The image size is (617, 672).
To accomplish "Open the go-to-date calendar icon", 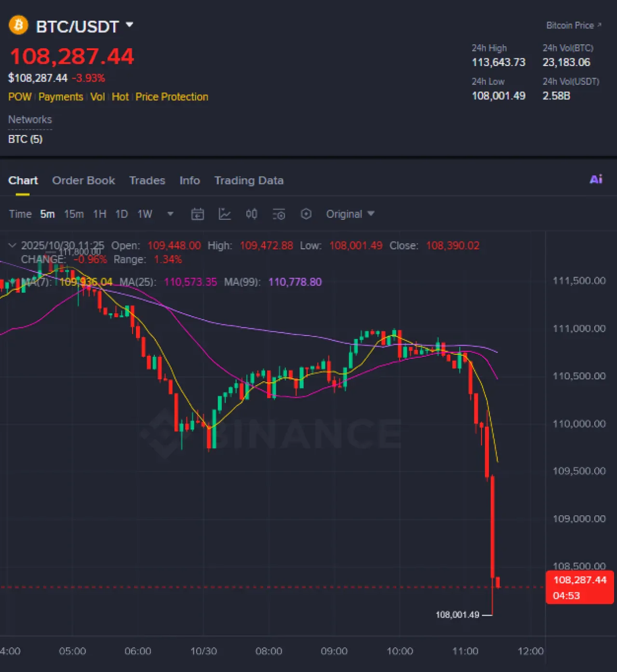I will point(198,214).
